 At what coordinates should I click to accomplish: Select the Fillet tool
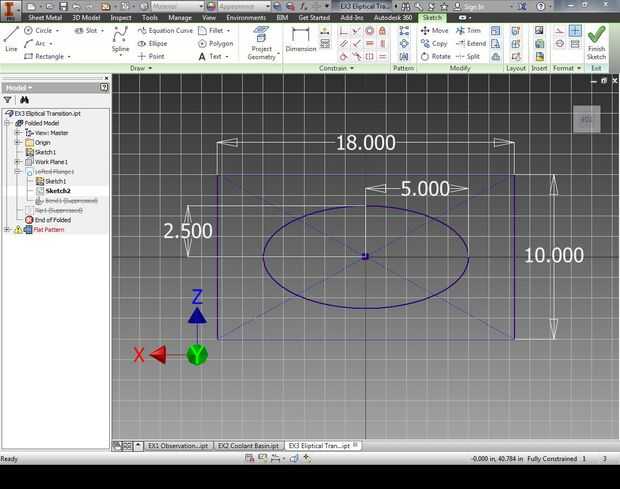click(x=210, y=30)
